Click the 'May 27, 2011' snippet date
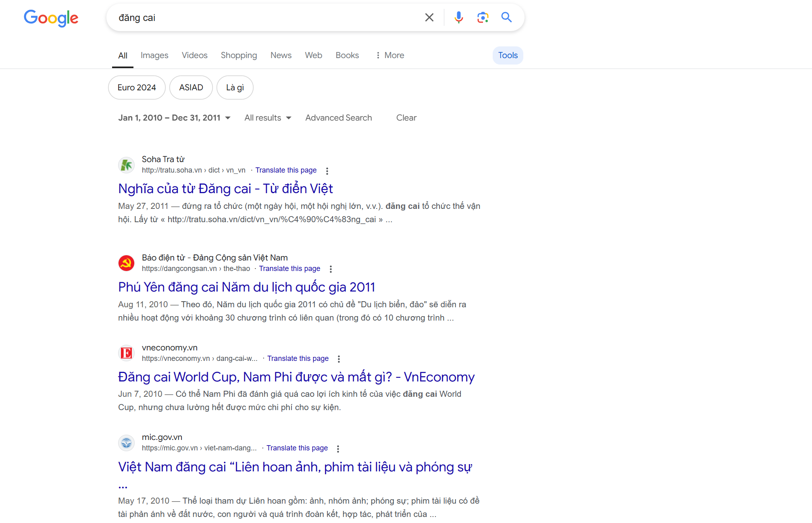Viewport: 812px width, 523px height. point(143,206)
